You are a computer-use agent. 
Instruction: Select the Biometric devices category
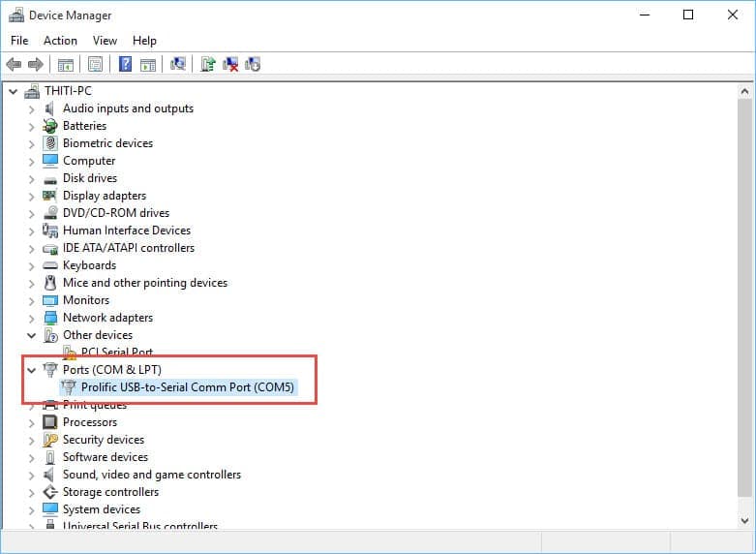107,143
